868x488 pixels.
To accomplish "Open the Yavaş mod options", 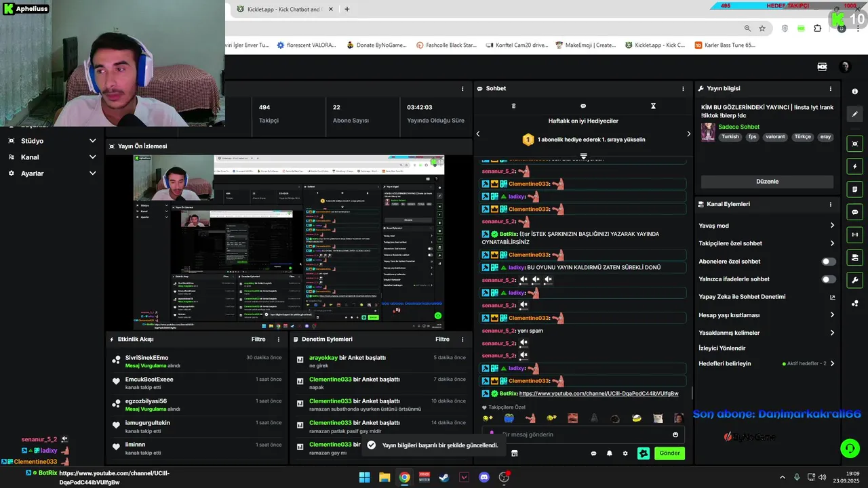I will click(x=767, y=226).
